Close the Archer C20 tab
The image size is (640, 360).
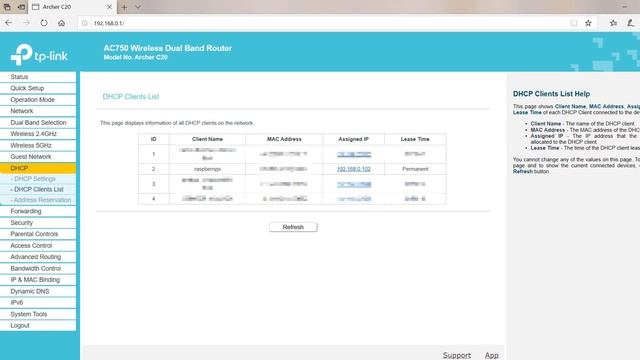[x=109, y=7]
